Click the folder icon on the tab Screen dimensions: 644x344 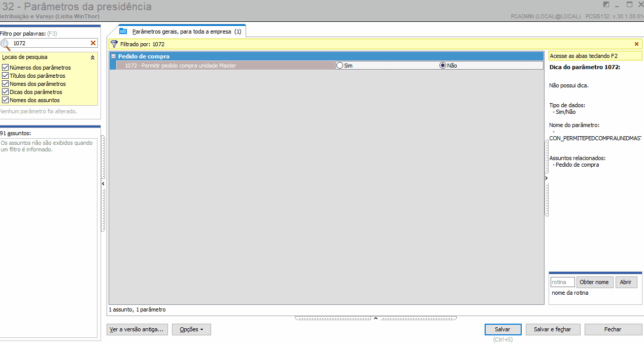click(123, 31)
